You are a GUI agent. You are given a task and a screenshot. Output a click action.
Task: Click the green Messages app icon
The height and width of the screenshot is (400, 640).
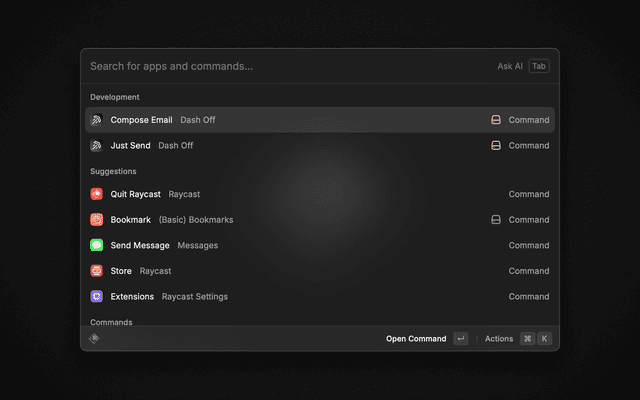coord(97,245)
